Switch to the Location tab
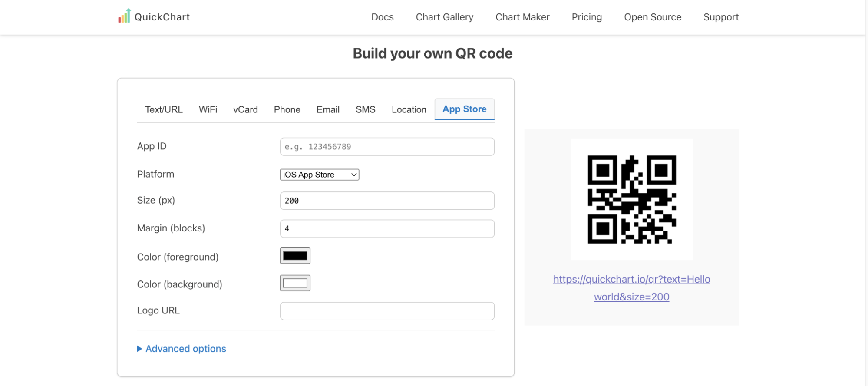Screen dimensions: 868x386 409,109
